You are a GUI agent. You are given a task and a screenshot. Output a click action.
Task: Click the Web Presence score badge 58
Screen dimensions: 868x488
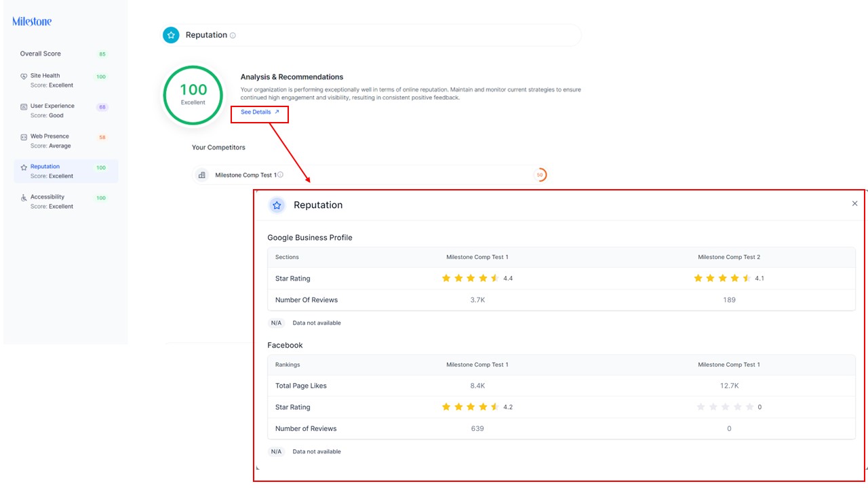click(x=102, y=138)
